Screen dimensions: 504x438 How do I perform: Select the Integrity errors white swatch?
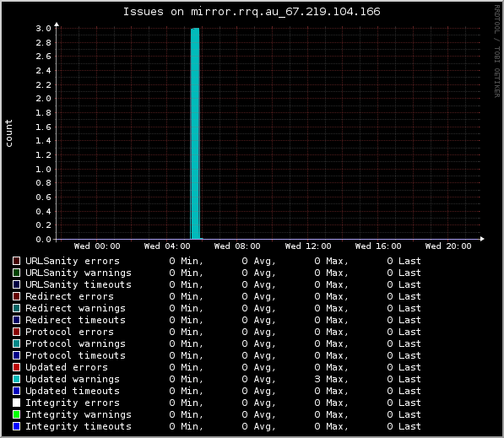tap(16, 403)
